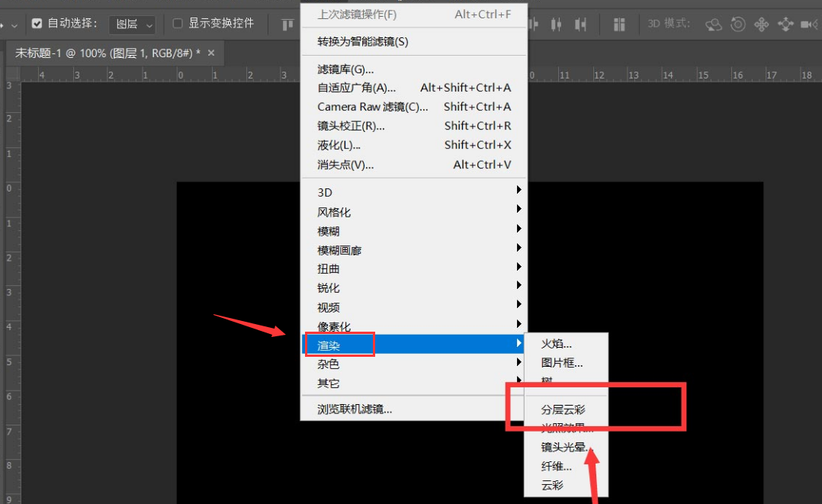
Task: Open 滤镜库 from the filter menu
Action: [345, 69]
